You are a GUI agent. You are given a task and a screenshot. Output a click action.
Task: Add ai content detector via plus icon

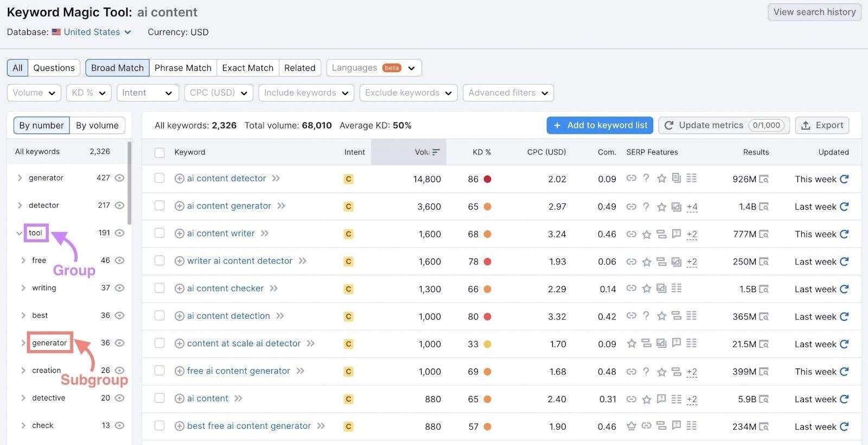[x=180, y=178]
